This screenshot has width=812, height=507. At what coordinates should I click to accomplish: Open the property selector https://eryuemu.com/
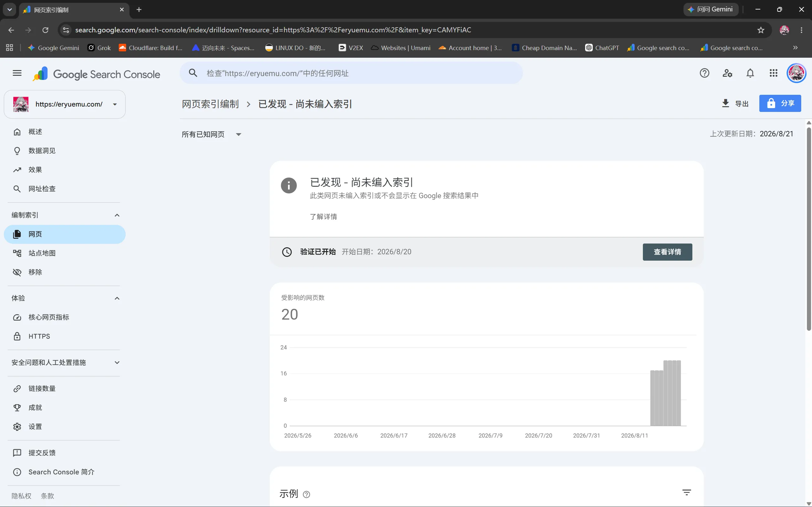pos(65,104)
